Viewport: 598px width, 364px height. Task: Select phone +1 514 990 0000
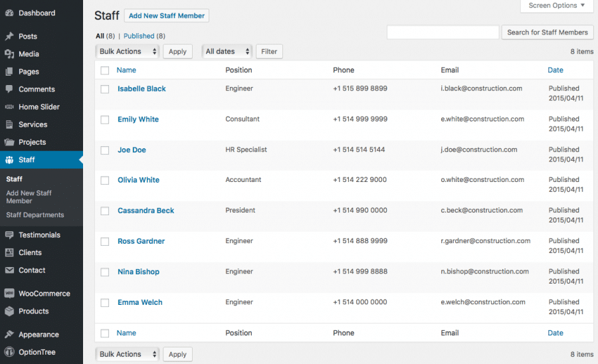(360, 210)
